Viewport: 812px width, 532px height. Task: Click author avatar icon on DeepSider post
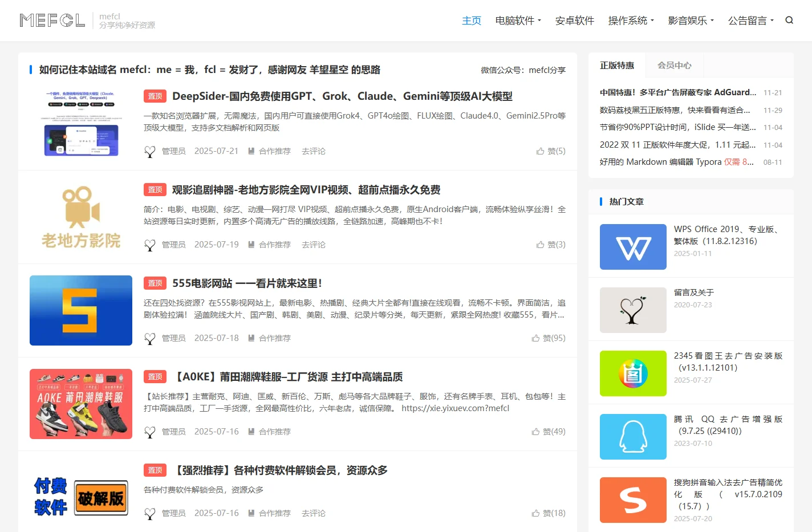(150, 152)
